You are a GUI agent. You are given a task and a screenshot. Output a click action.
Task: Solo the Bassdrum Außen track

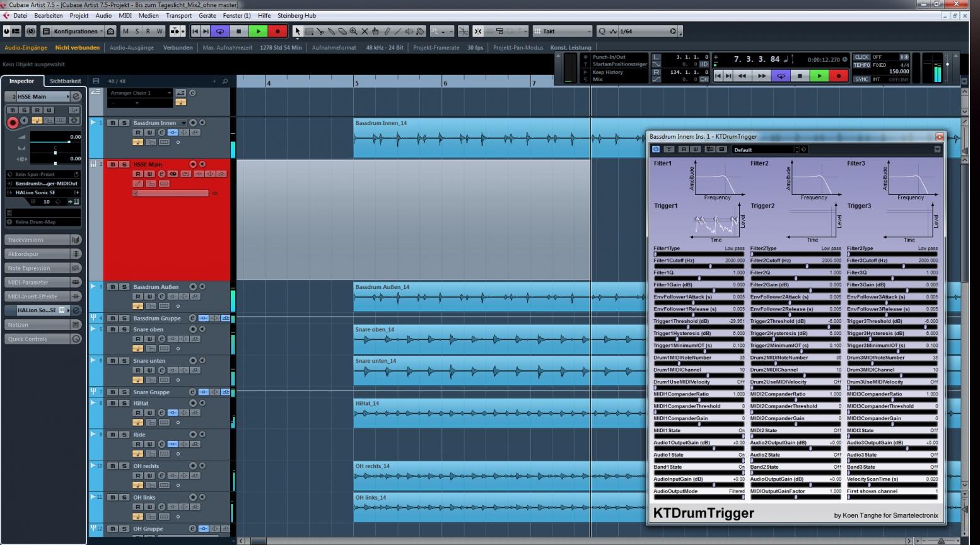[124, 287]
